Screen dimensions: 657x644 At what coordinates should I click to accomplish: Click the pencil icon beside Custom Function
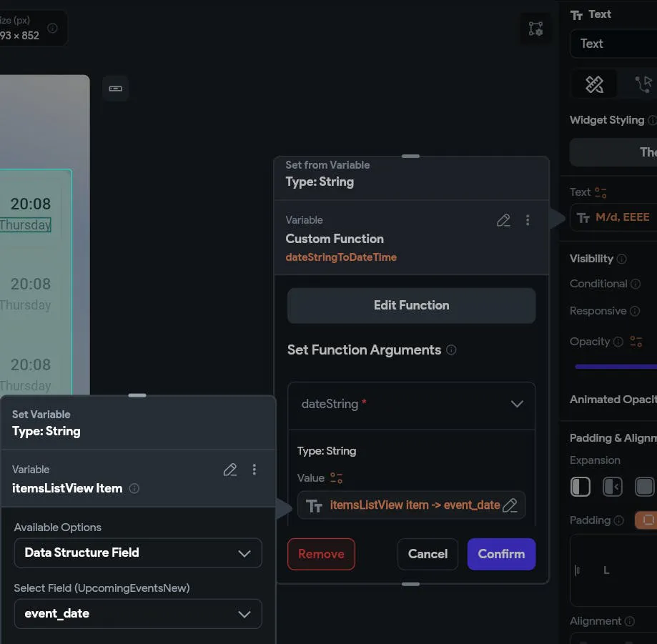(x=503, y=220)
